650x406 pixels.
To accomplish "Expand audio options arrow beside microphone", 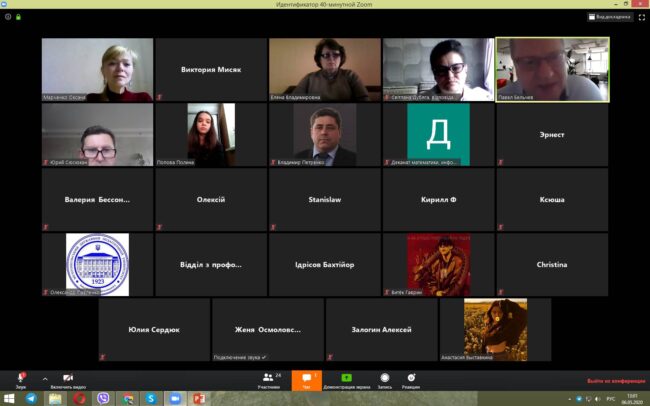I will coord(44,379).
